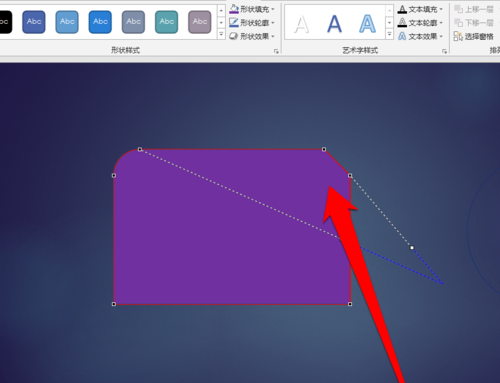
Task: Open the 形状轮廓 shape outline menu
Action: click(252, 23)
